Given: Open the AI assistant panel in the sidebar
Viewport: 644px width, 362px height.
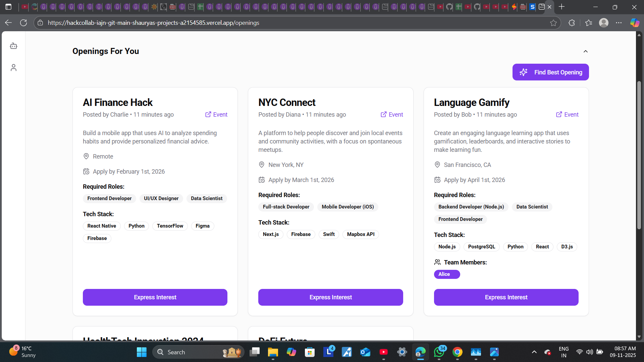Looking at the screenshot, I should (x=14, y=46).
